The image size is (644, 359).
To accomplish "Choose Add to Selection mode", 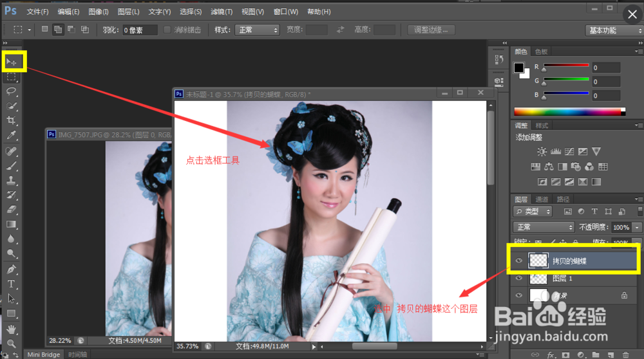I will [58, 29].
